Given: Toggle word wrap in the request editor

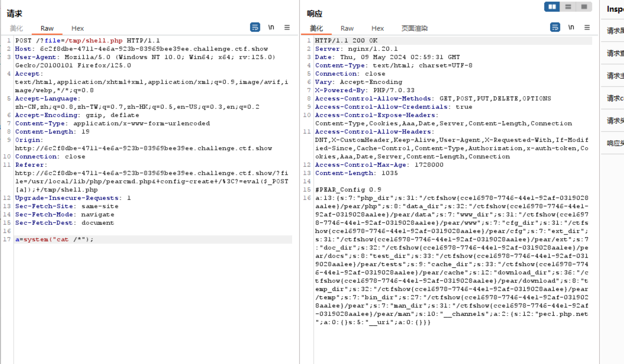Looking at the screenshot, I should coord(255,27).
